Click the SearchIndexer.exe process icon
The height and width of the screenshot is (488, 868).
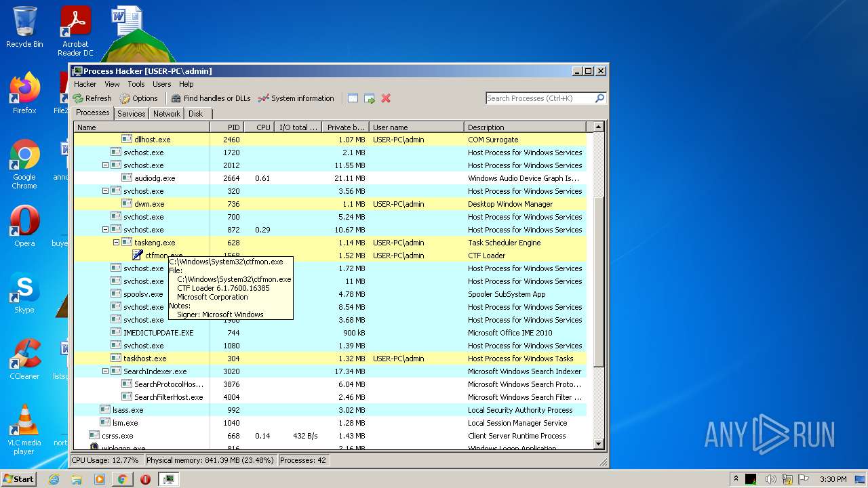(116, 371)
